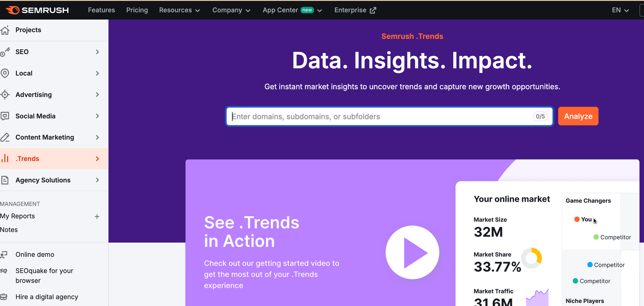Image resolution: width=644 pixels, height=306 pixels.
Task: Click the "Your online market" title
Action: click(x=512, y=199)
